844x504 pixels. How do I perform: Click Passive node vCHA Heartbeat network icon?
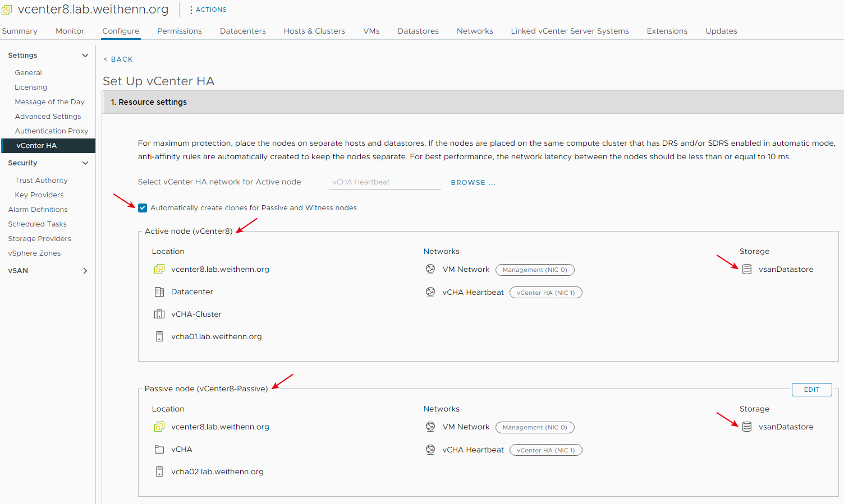coord(430,450)
